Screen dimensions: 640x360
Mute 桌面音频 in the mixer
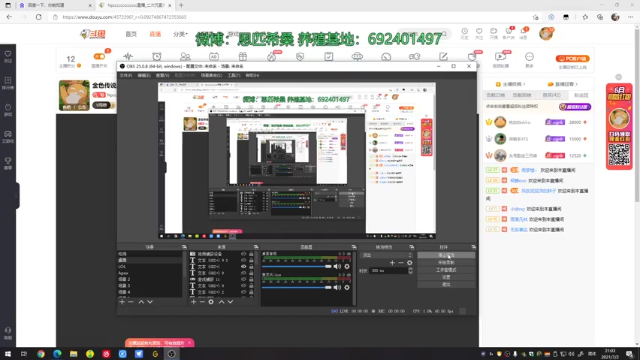coord(337,267)
